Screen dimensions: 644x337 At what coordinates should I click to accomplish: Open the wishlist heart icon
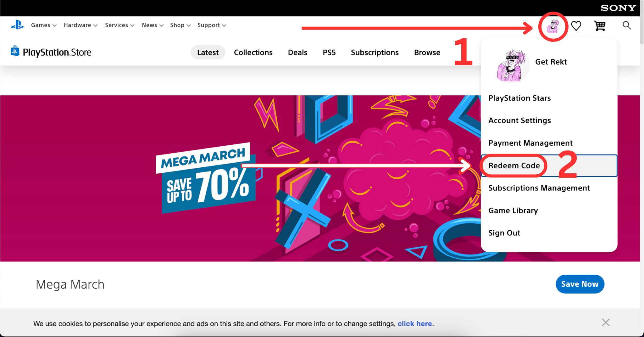[576, 26]
